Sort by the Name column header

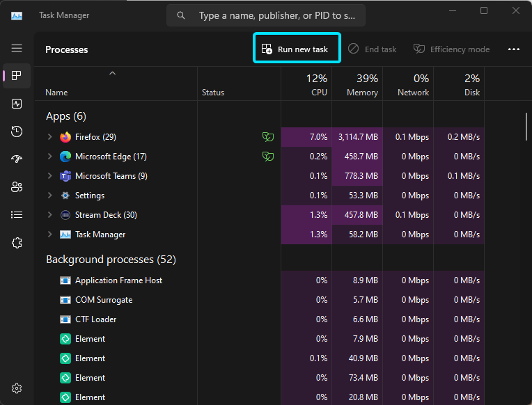pyautogui.click(x=116, y=84)
